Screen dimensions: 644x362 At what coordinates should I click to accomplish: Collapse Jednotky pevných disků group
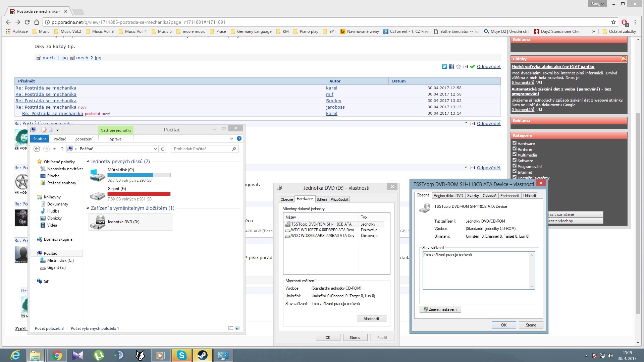tap(88, 162)
